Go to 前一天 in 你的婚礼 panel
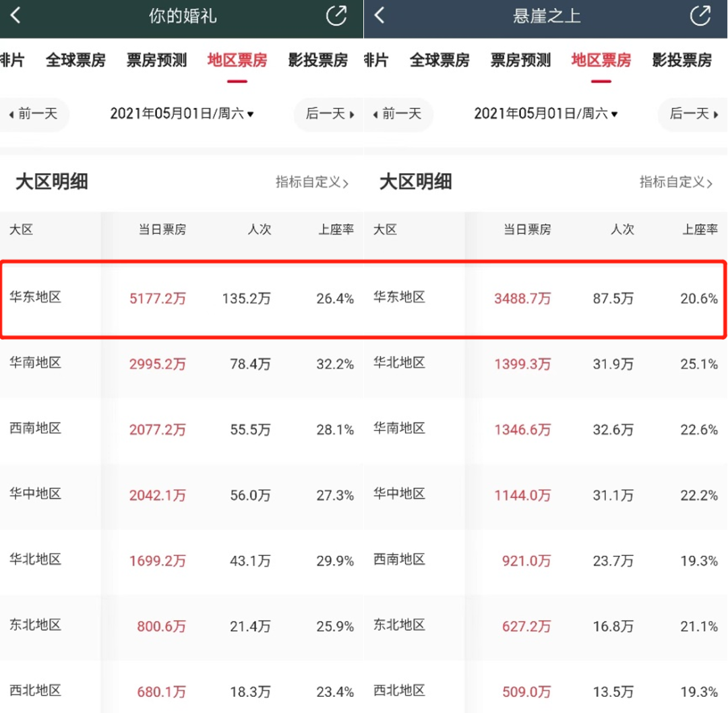This screenshot has height=713, width=728. point(34,114)
